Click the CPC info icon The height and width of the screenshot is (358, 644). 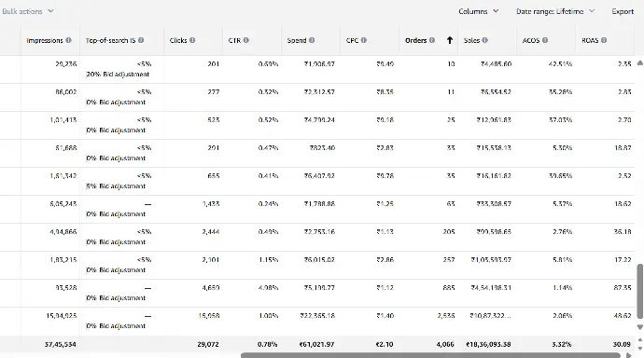point(364,40)
